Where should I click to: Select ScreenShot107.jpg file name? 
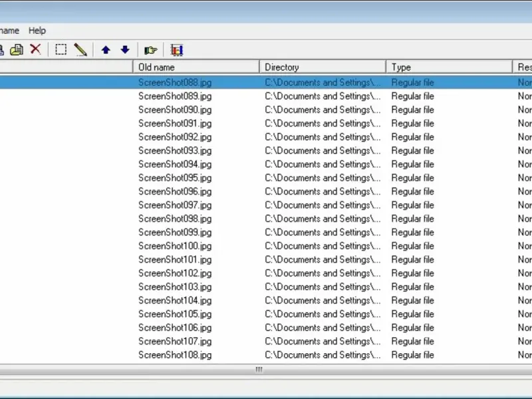(175, 341)
